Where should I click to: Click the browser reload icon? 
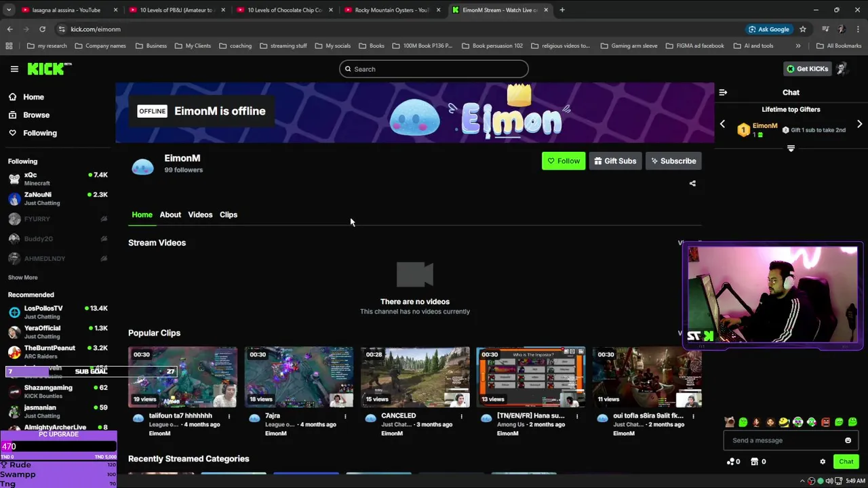pyautogui.click(x=42, y=29)
